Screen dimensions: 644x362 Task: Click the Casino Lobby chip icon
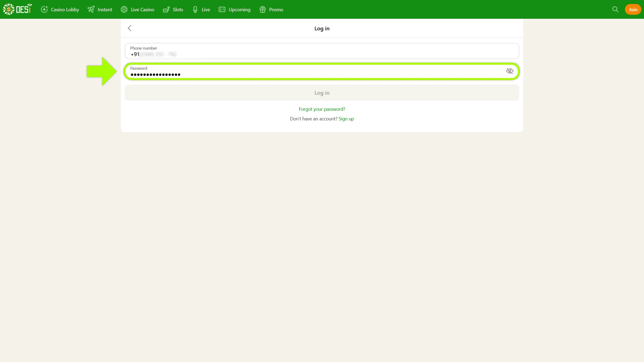[x=44, y=9]
